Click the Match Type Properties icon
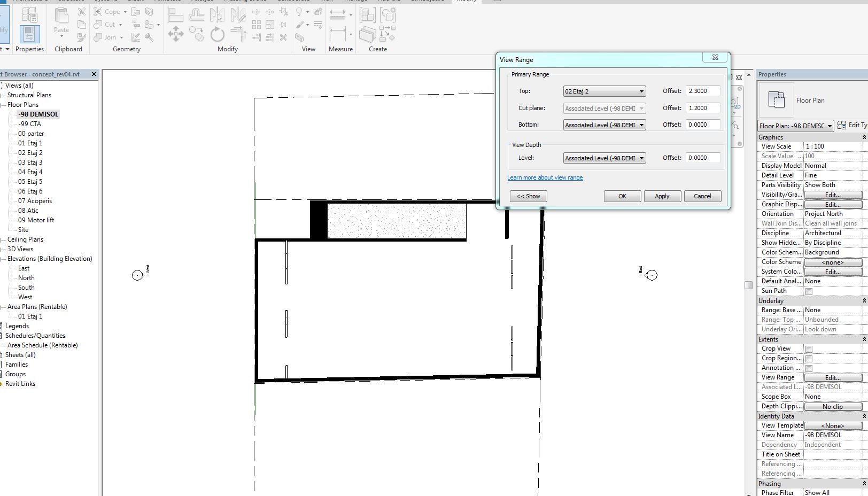The width and height of the screenshot is (868, 496). click(81, 37)
